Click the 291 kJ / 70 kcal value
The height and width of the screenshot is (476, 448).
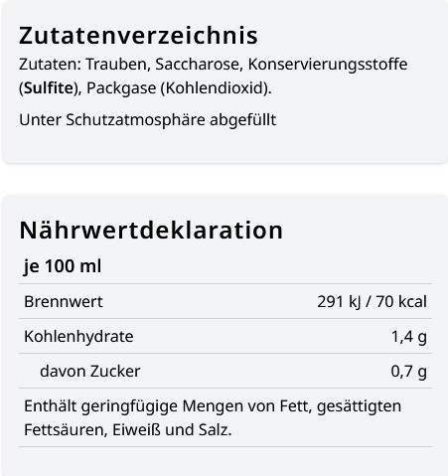coord(372,302)
